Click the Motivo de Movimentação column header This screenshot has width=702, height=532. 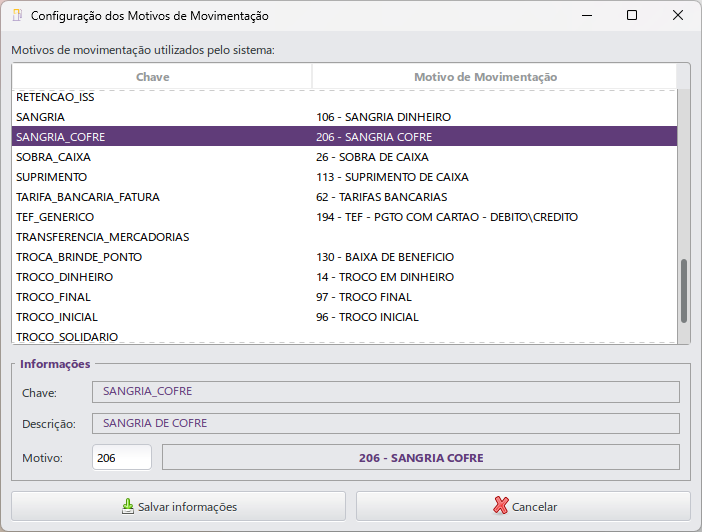tap(485, 77)
